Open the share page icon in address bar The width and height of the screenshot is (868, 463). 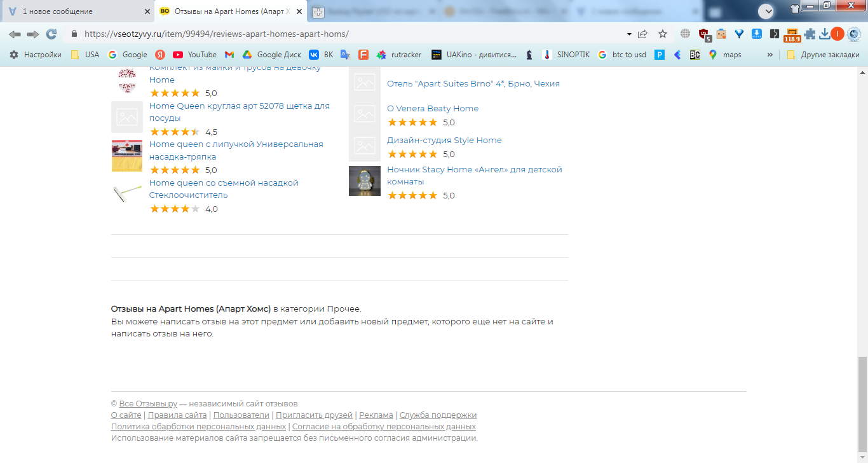tap(643, 34)
